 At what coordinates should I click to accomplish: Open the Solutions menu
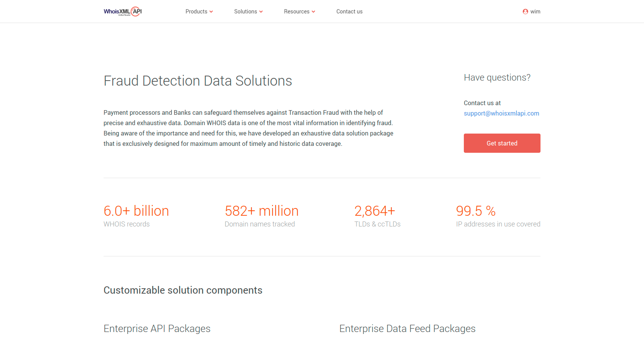[x=249, y=12]
